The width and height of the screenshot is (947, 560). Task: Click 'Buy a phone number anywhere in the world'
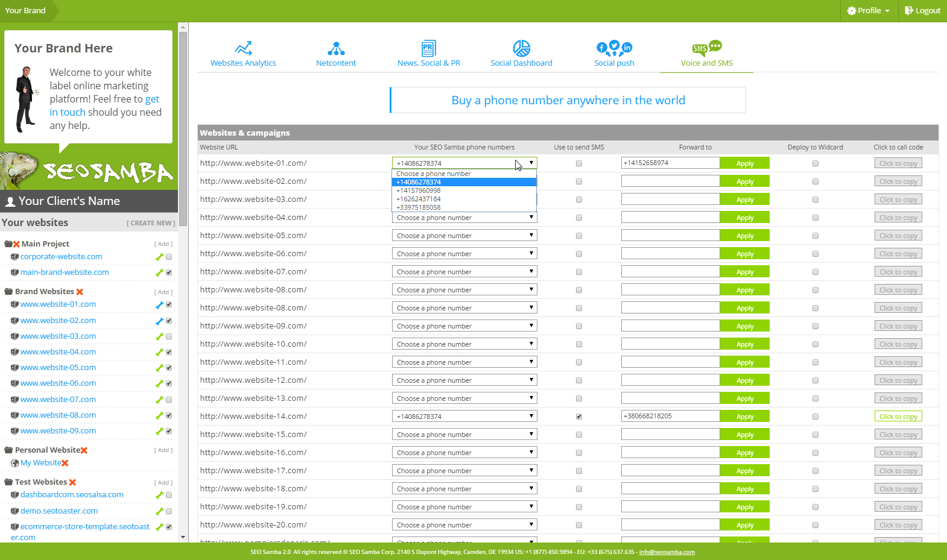point(568,100)
